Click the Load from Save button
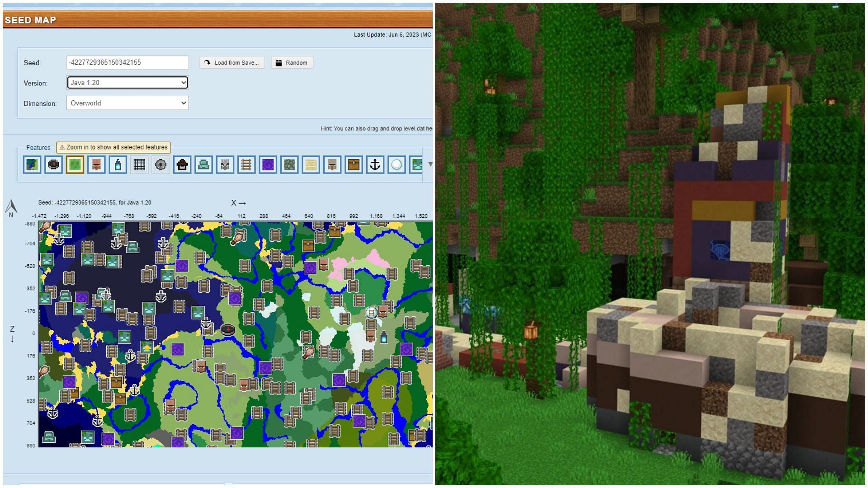868x488 pixels. coord(231,62)
